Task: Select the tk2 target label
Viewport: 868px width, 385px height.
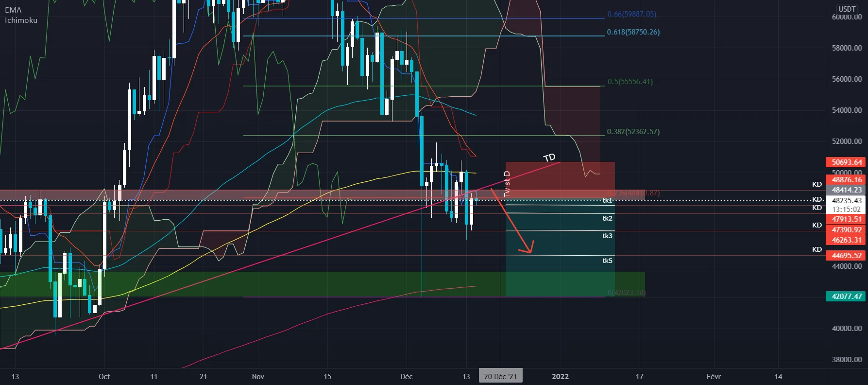Action: tap(607, 218)
